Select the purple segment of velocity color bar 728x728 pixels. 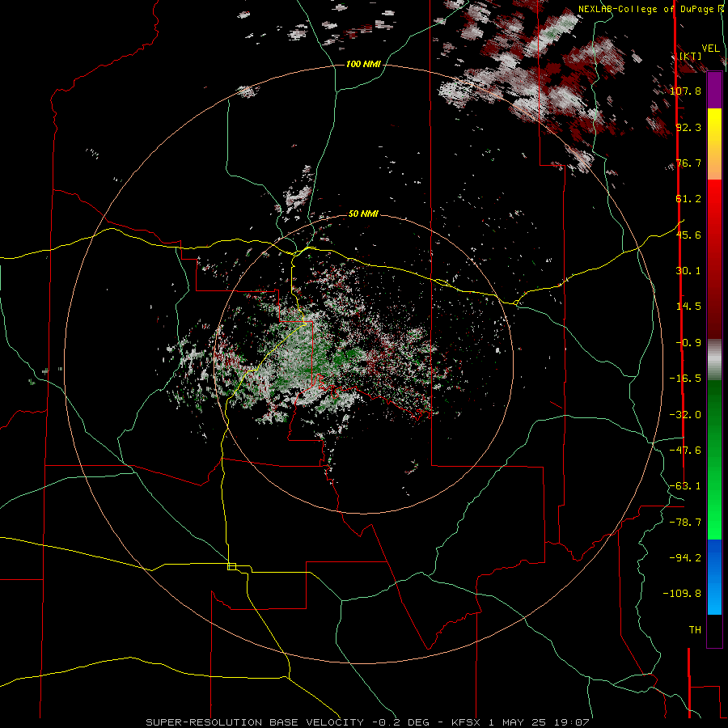(x=714, y=91)
